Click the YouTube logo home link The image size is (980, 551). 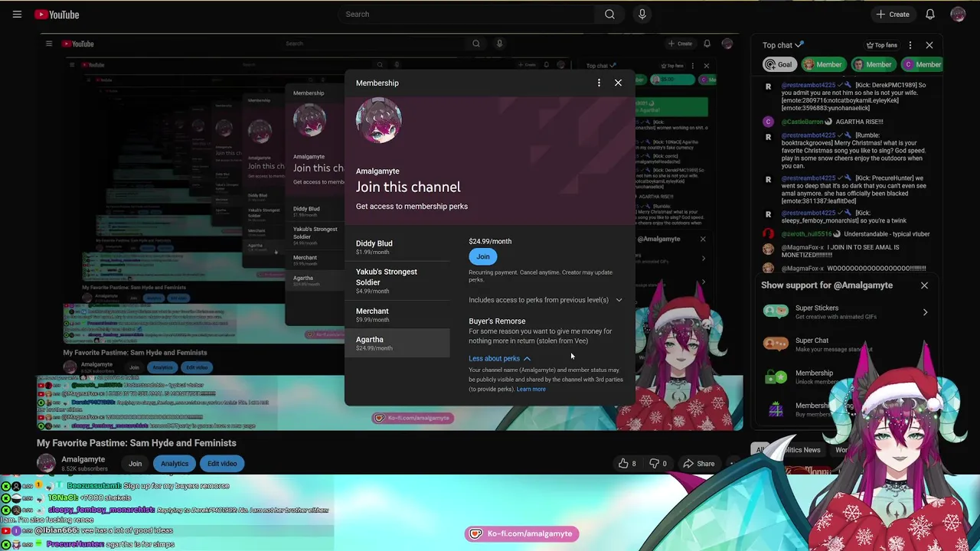(57, 15)
